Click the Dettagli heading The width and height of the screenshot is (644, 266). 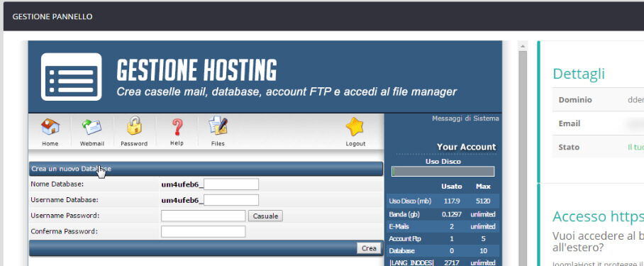tap(579, 74)
